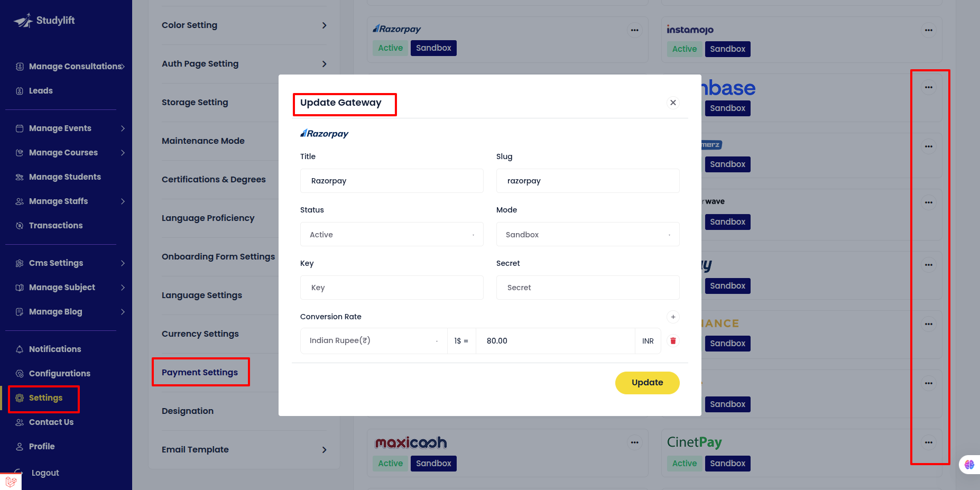This screenshot has width=980, height=490.
Task: Delete the Indian Rupee conversion rate row
Action: [x=673, y=341]
